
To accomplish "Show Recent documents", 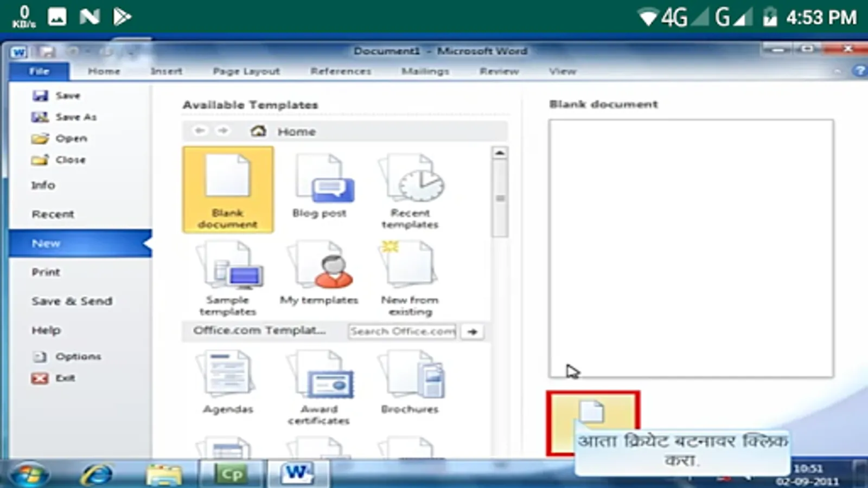I will click(53, 214).
